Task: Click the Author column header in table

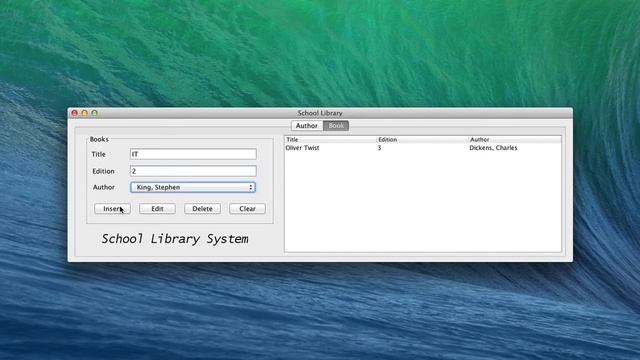Action: (x=515, y=140)
